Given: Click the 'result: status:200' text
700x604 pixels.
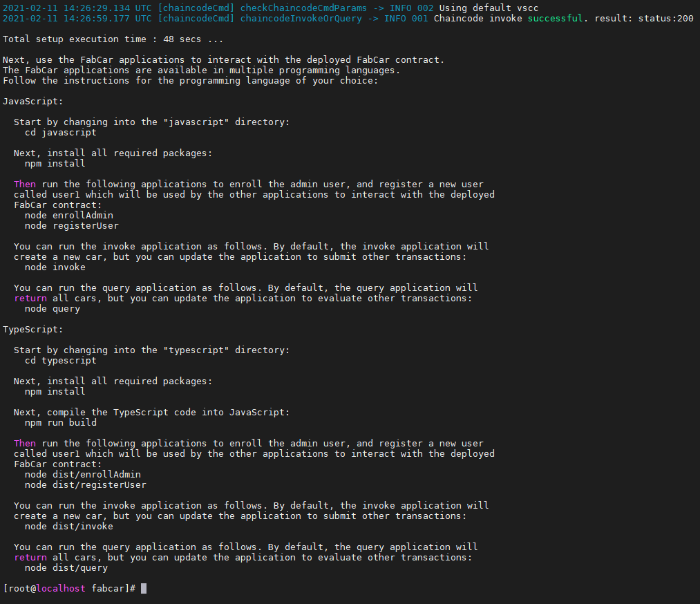Looking at the screenshot, I should (644, 18).
